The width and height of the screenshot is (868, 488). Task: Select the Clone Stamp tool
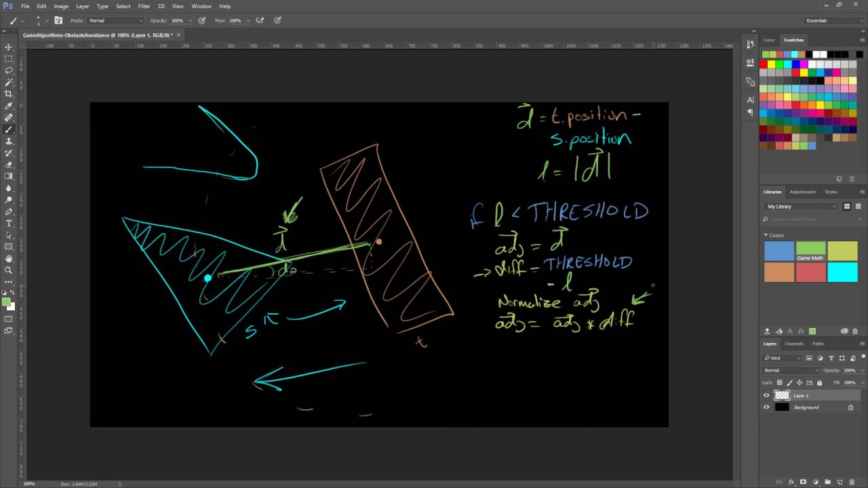(x=9, y=141)
